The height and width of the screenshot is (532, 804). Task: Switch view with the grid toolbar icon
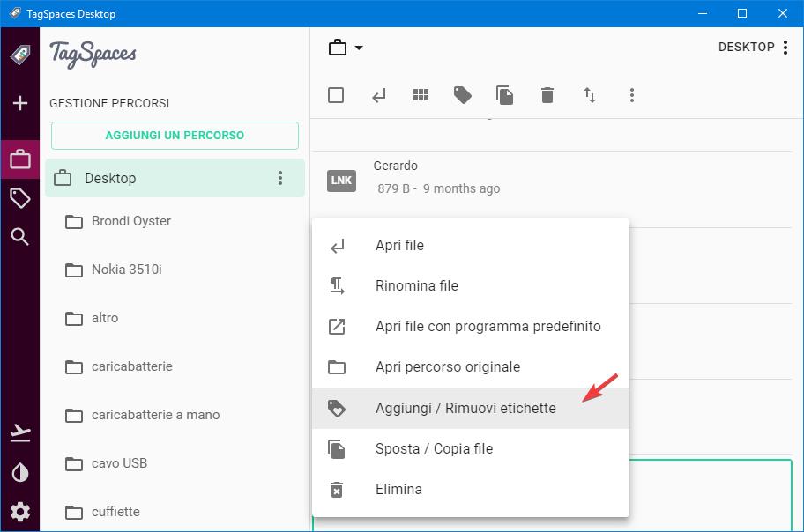click(x=421, y=95)
